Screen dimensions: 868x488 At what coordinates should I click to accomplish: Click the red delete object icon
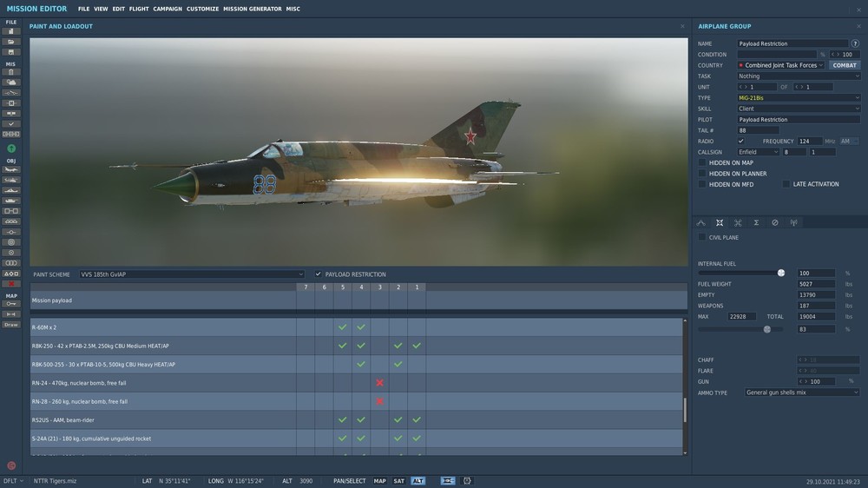[11, 284]
